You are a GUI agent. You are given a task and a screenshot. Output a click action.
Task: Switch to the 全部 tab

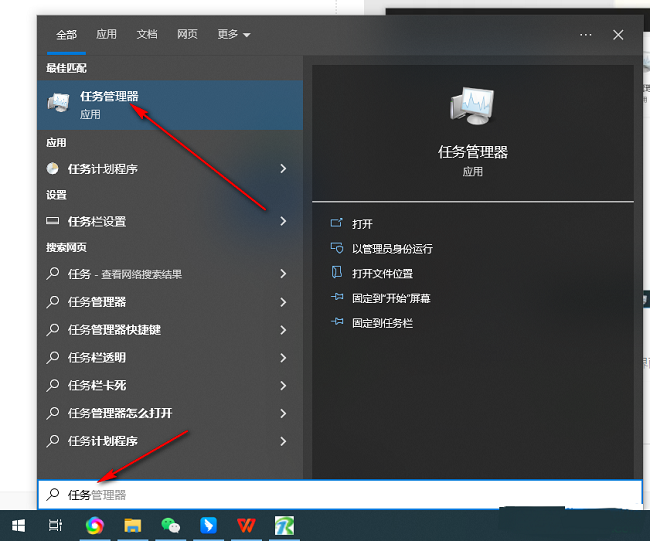click(66, 34)
